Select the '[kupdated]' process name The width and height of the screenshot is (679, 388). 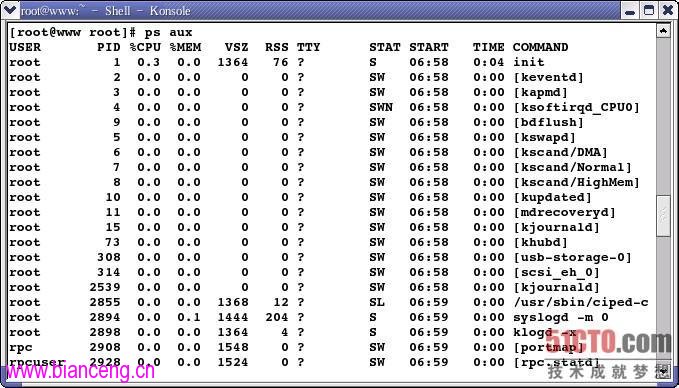tap(553, 197)
